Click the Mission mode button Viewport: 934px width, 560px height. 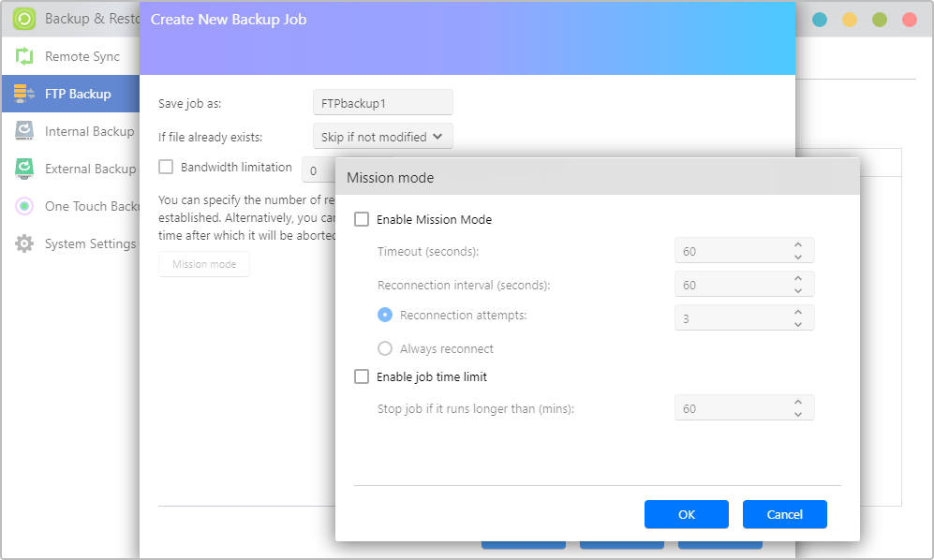click(203, 264)
